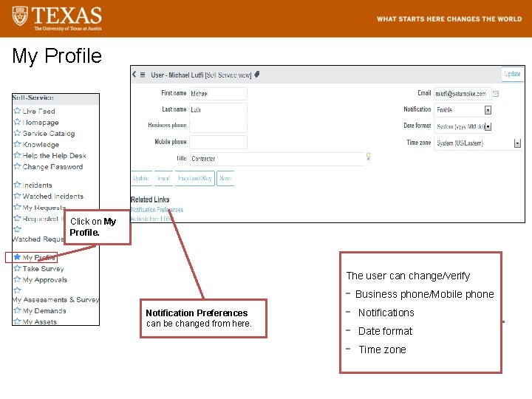Star My Assessments & Surveys as favorite
This screenshot has height=399, width=532.
tap(17, 290)
